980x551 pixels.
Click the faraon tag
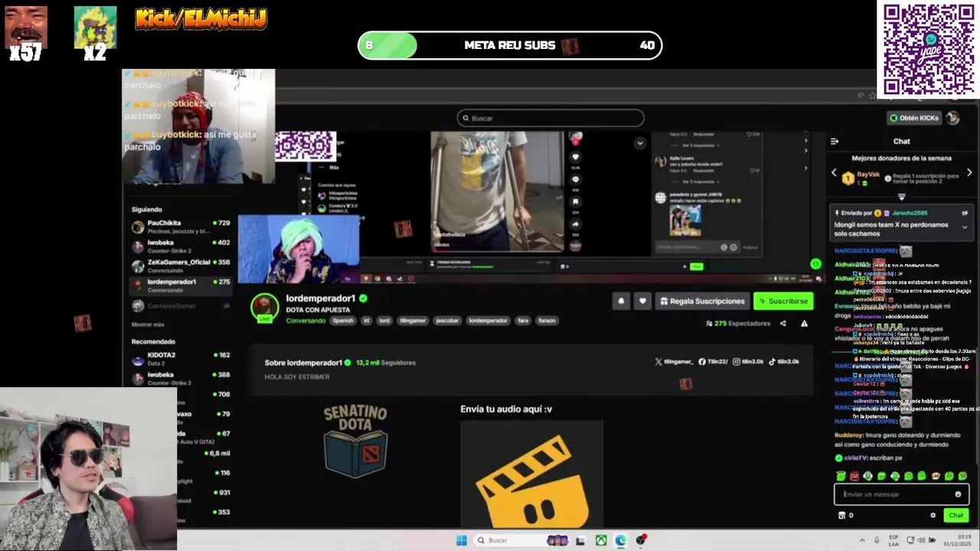[x=547, y=321]
